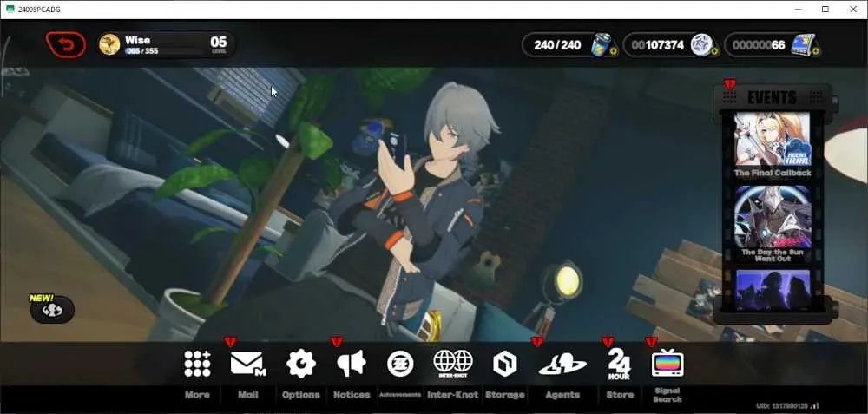Screen dimensions: 868x414
Task: Click the EVENTS panel header
Action: [773, 98]
